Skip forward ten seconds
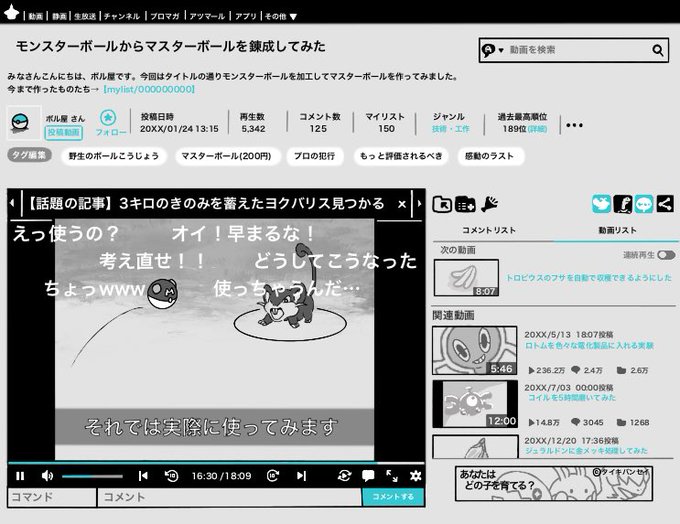 tap(273, 476)
